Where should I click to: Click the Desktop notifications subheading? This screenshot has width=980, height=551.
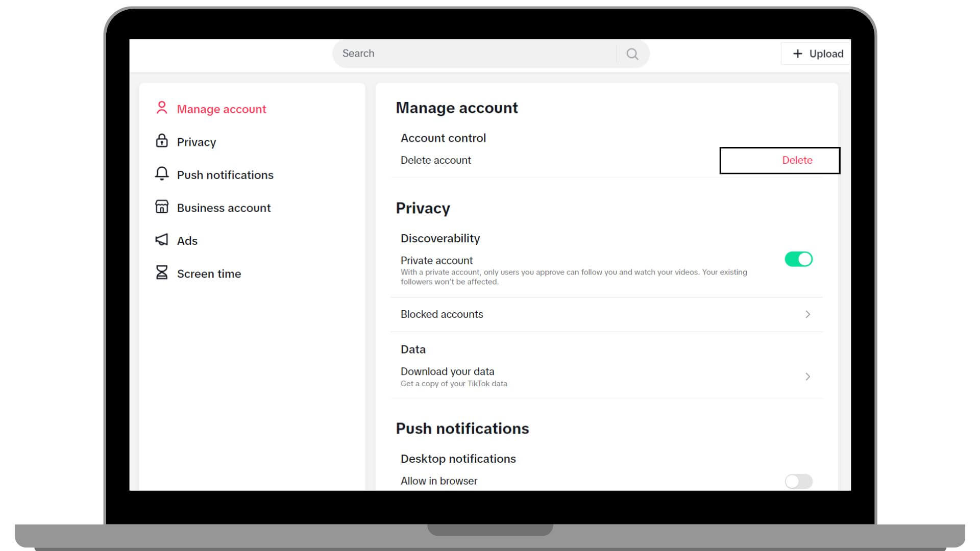pos(458,459)
